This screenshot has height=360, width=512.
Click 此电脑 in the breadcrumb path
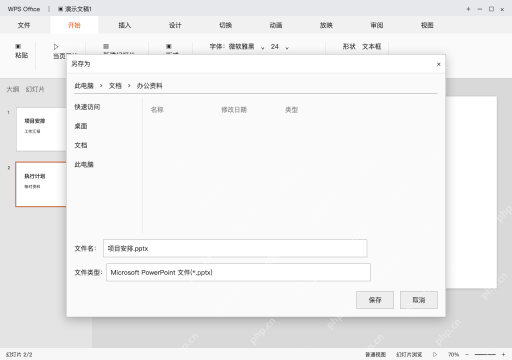tap(84, 86)
